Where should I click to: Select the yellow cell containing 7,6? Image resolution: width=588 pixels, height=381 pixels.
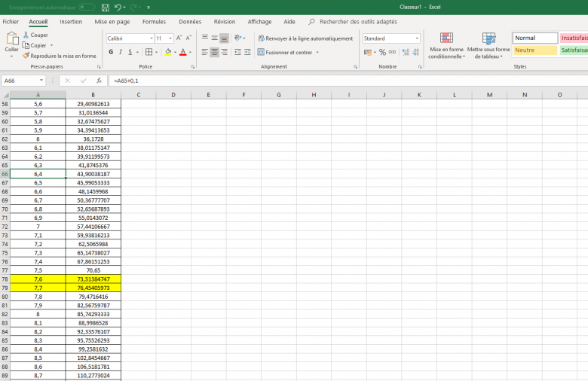38,279
